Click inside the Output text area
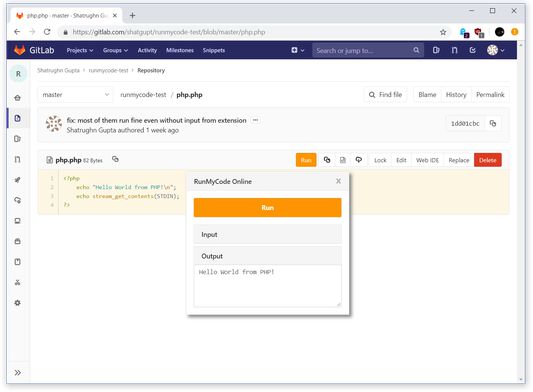Viewport: 533px width, 392px height. point(268,286)
